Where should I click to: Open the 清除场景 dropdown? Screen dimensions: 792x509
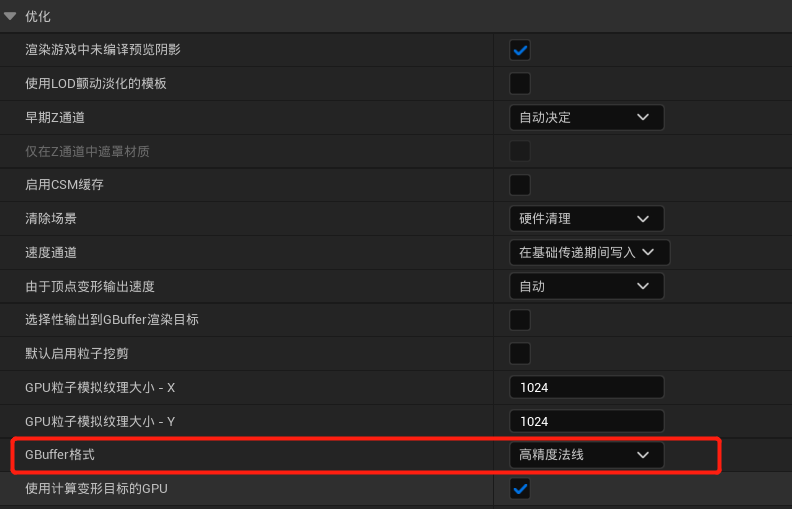pos(586,218)
